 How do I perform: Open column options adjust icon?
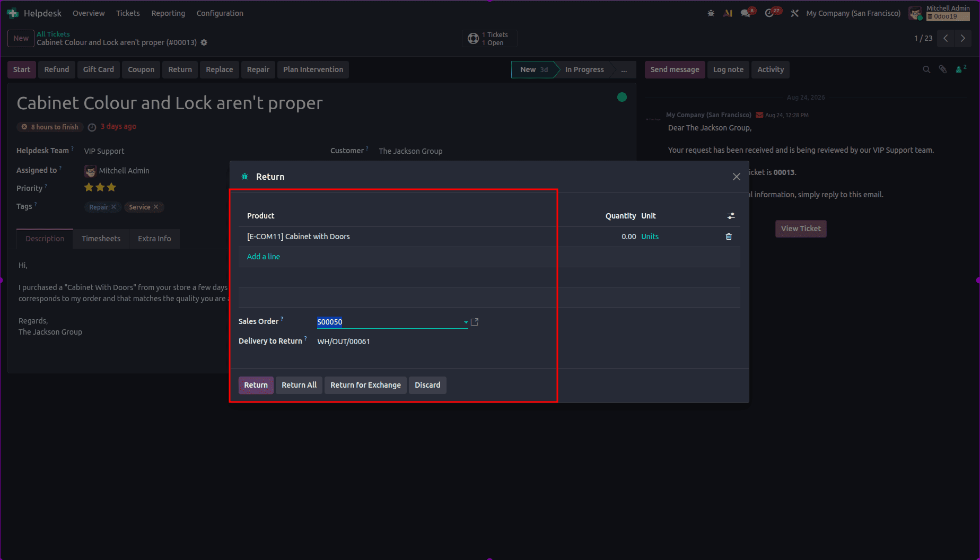pos(731,216)
